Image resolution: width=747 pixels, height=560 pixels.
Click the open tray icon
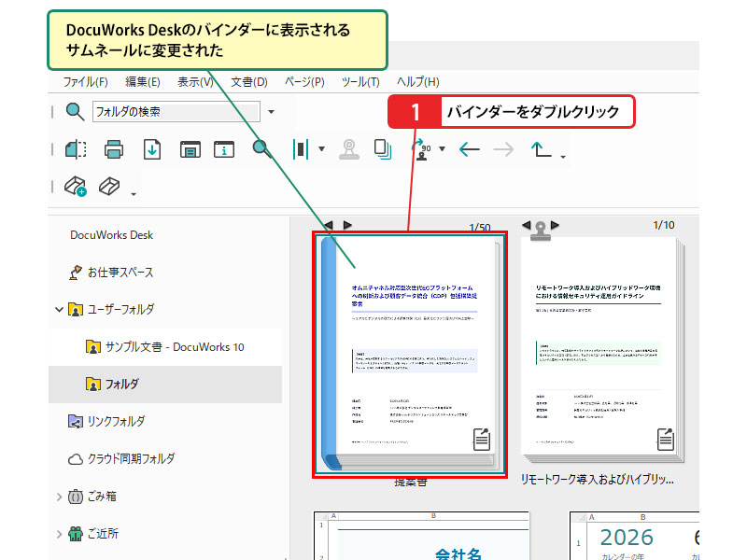click(x=109, y=186)
